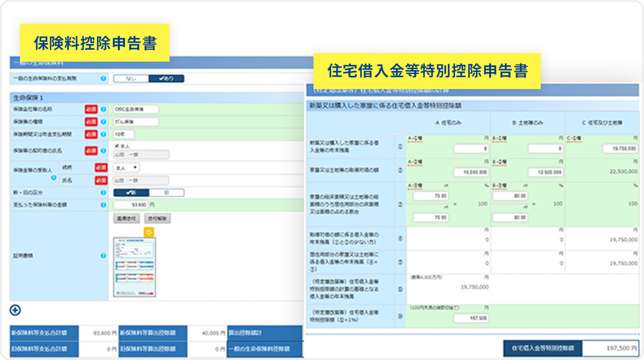The height and width of the screenshot is (360, 644).
Task: Open the 続柄 dropdown showing 本人
Action: click(x=126, y=168)
